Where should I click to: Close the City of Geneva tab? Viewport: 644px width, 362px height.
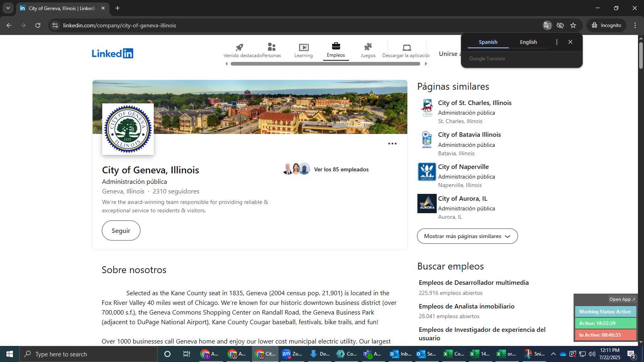(103, 8)
